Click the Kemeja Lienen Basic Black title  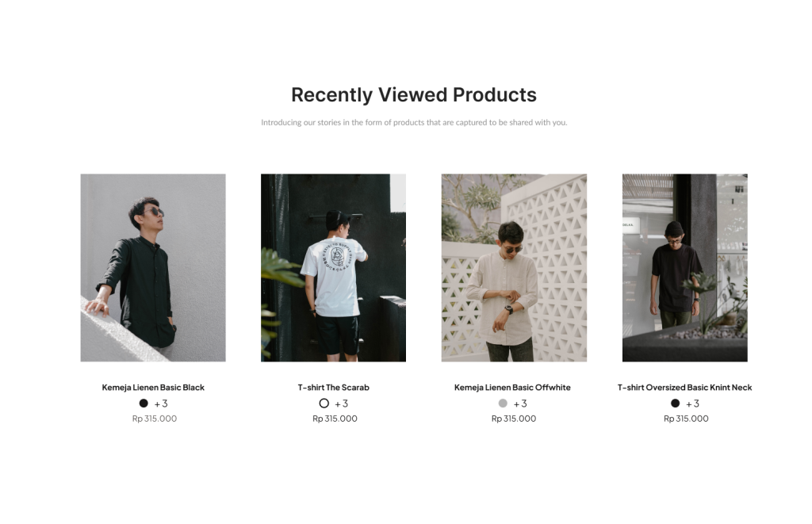coord(153,388)
